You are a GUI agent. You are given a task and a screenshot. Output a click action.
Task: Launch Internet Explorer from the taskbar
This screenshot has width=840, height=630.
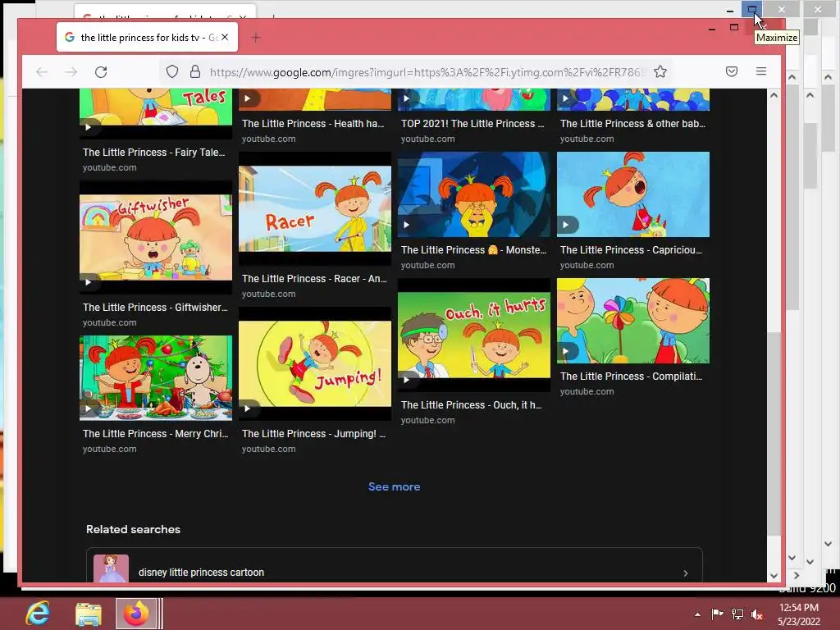(38, 613)
